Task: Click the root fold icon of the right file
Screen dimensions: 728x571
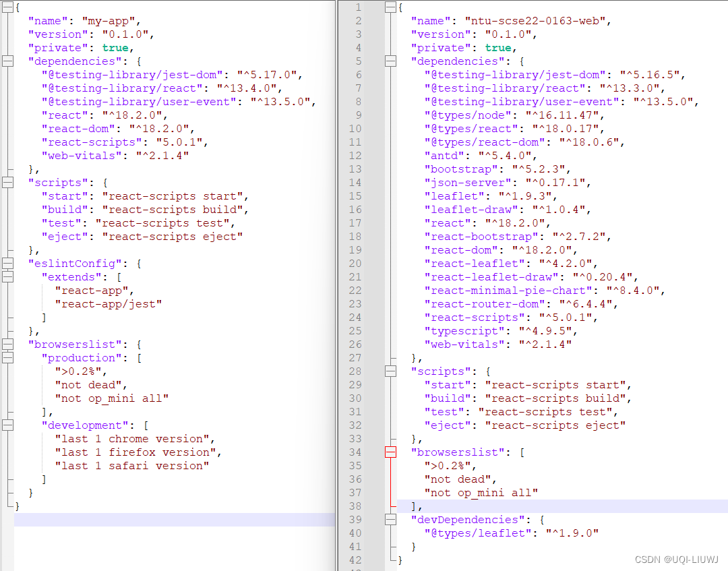Action: [391, 7]
